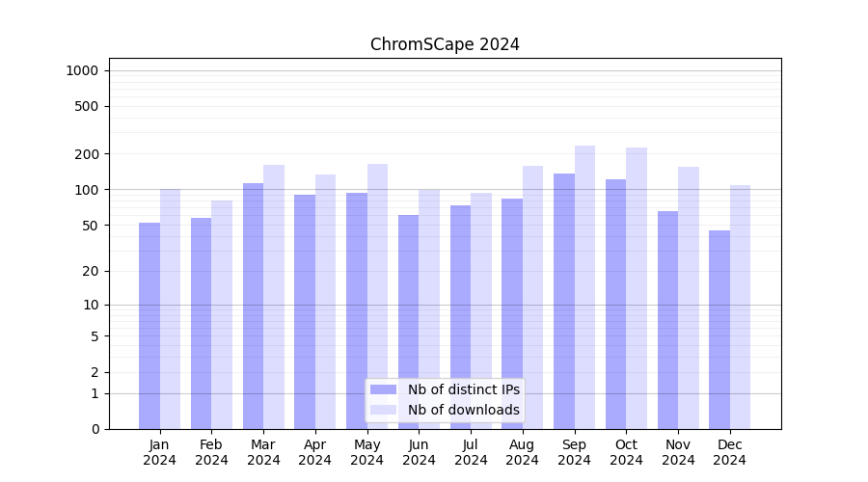Screen dimensions: 868x482
Task: Click the Nb of distinct IPs legend swatch
Action: [x=383, y=389]
